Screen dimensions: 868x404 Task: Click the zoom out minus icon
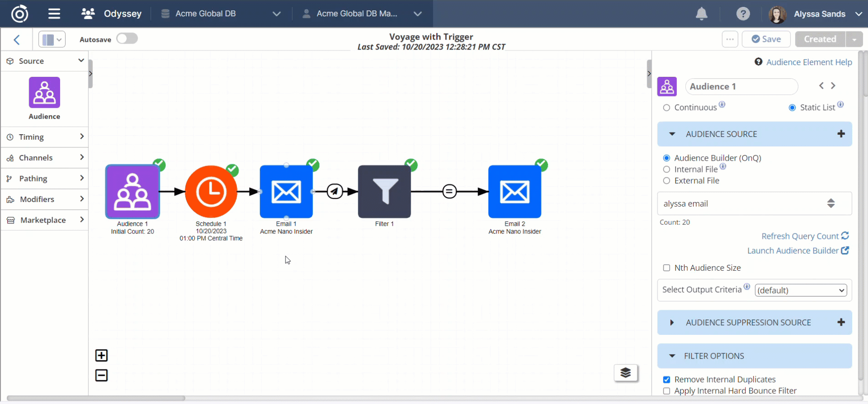click(x=102, y=375)
